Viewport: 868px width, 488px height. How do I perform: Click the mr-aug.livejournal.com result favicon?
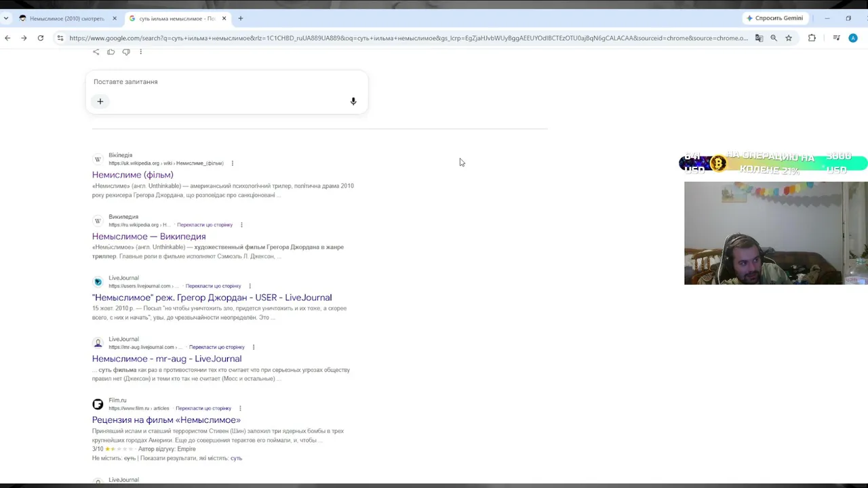(98, 343)
